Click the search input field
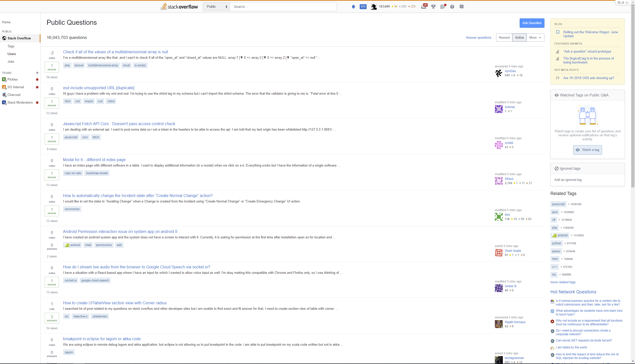The width and height of the screenshot is (635, 364). coord(283,6)
